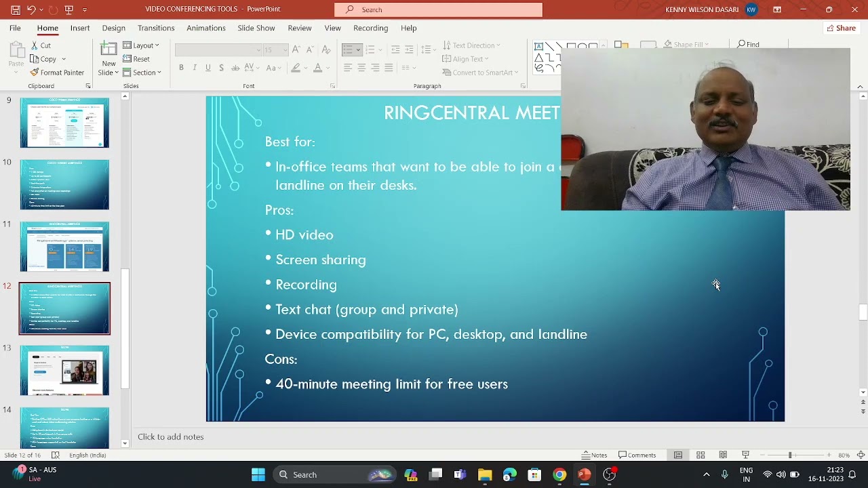The image size is (868, 488).
Task: Click the accessibility checker icon in the status bar
Action: 56,455
